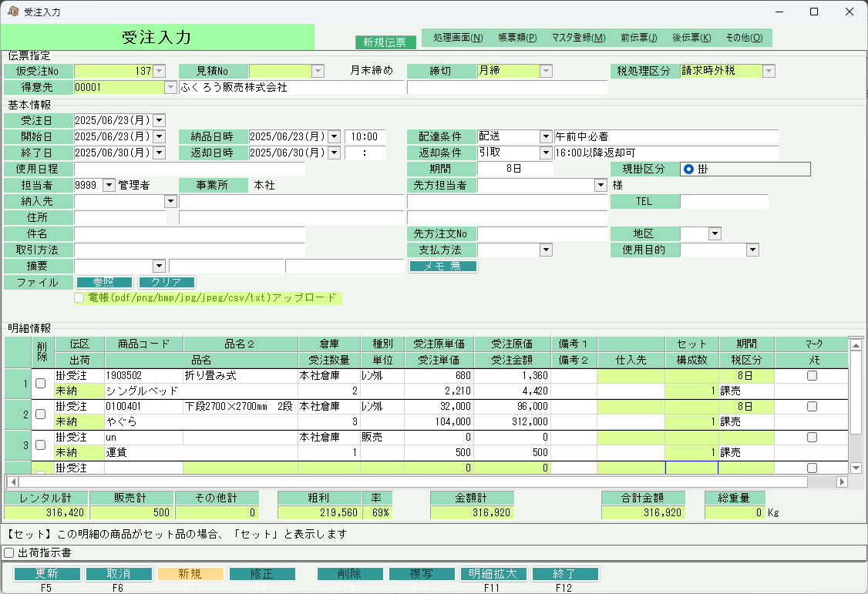Viewport: 868px width, 594px height.
Task: Go to previous slip via 前伝票(J)
Action: pos(639,38)
